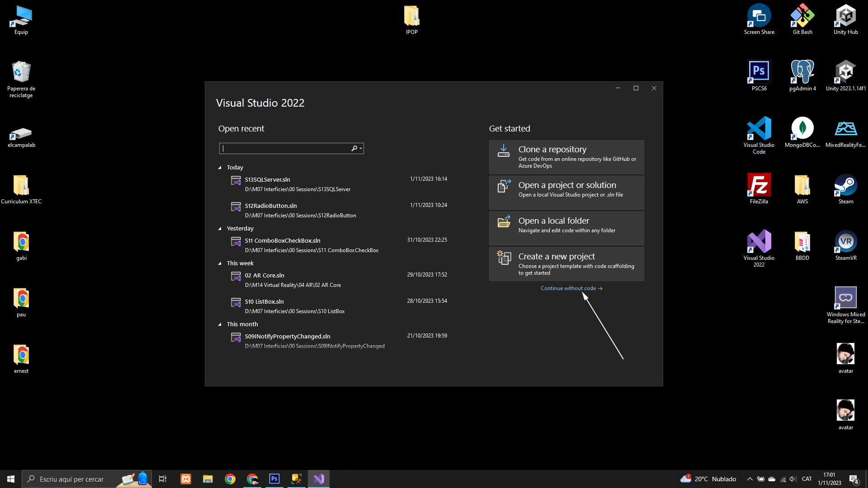The width and height of the screenshot is (868, 488).
Task: Click the Clone a repository icon
Action: pos(503,151)
